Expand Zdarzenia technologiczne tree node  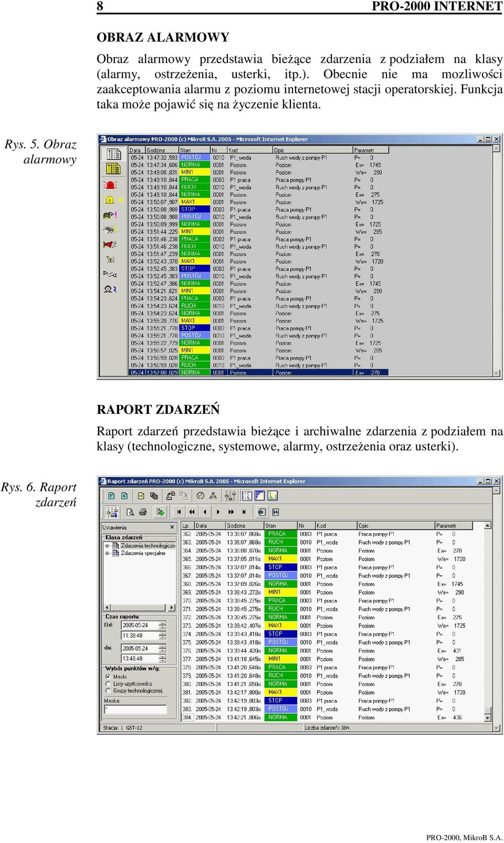[x=107, y=546]
